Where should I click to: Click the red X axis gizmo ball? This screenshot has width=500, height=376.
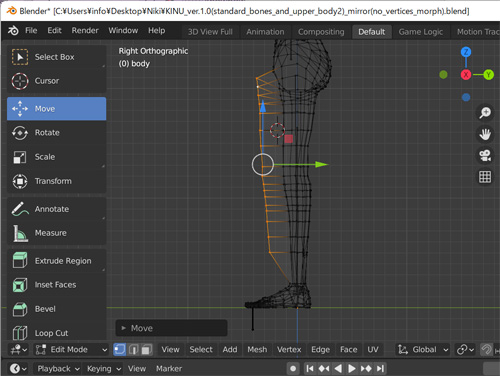point(466,75)
